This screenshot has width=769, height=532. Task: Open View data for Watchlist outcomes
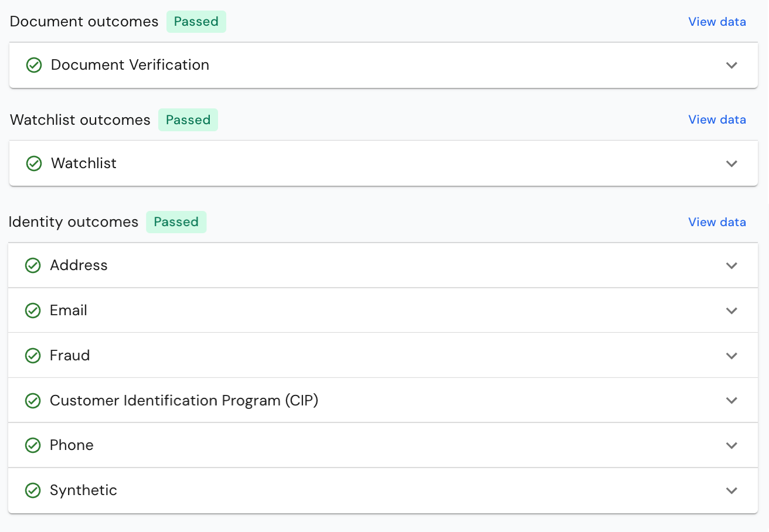coord(717,120)
